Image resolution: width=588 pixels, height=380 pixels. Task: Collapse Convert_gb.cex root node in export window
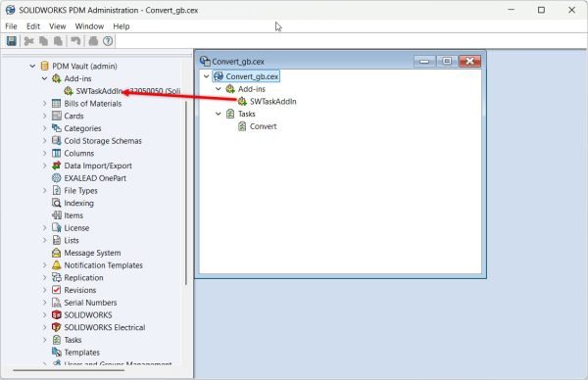[x=206, y=76]
